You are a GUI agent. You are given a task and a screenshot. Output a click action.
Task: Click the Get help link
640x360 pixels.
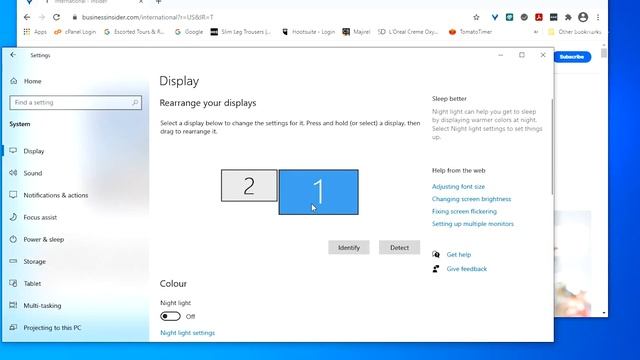pyautogui.click(x=459, y=254)
